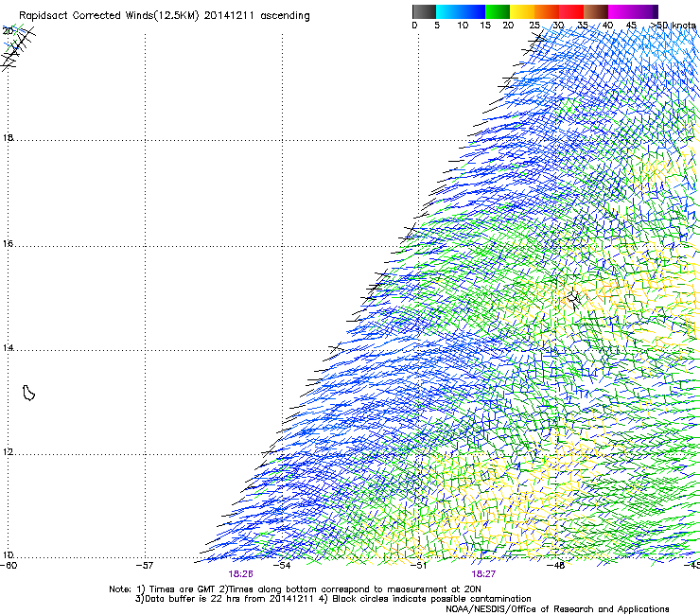Click the yellow 20-25 knots color segment
The width and height of the screenshot is (700, 615).
pos(522,11)
